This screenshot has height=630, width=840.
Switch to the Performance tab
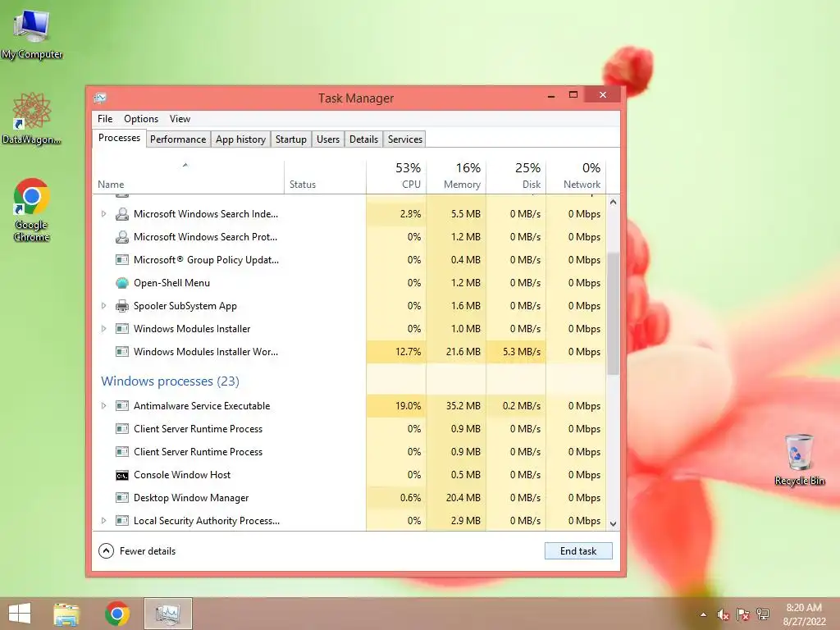(178, 139)
